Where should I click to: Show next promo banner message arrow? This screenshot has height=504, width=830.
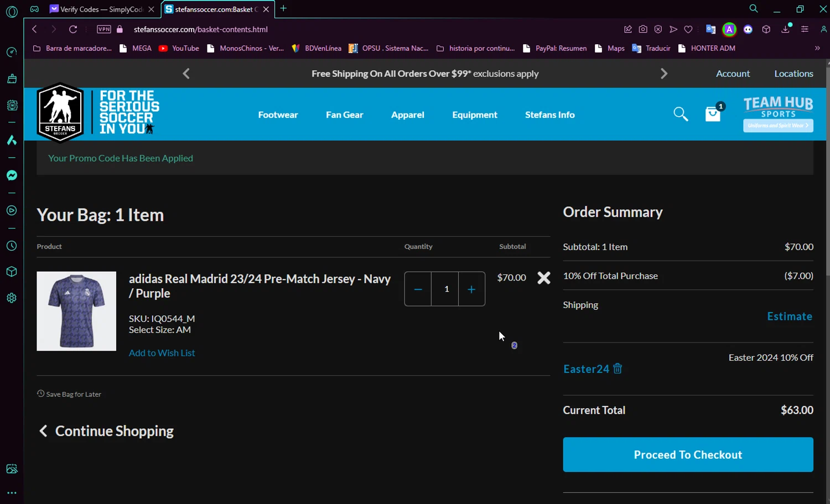pos(664,74)
